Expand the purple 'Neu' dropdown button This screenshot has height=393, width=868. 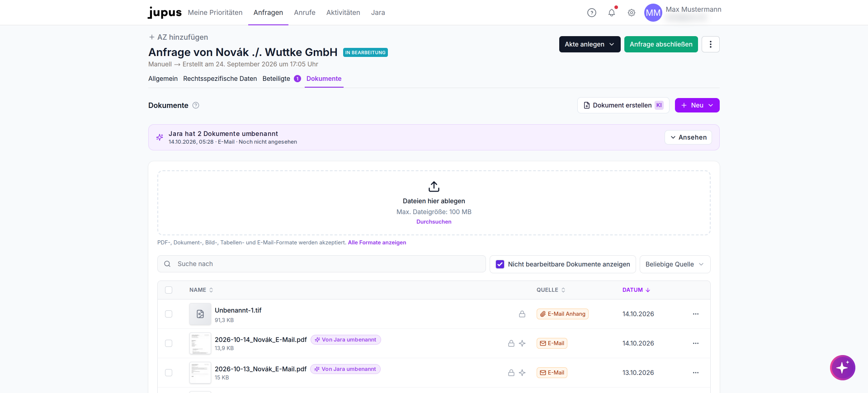click(x=697, y=105)
